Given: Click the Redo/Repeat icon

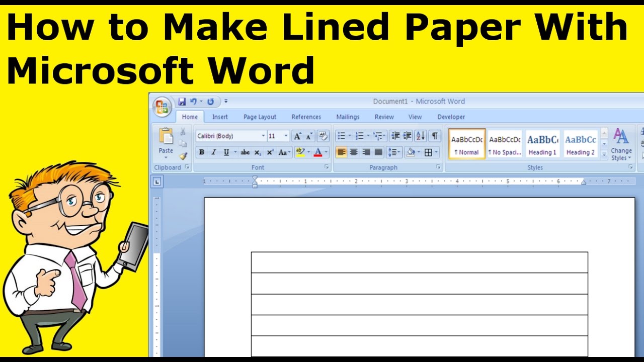Looking at the screenshot, I should click(210, 102).
